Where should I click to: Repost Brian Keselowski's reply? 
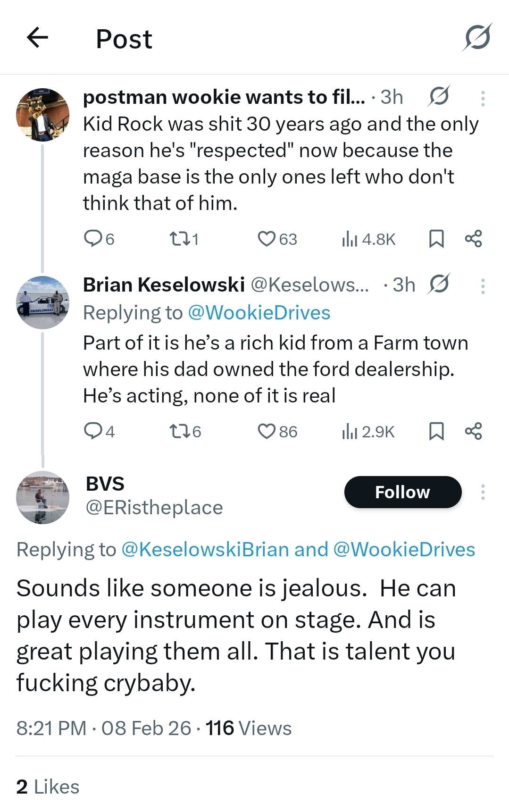tap(178, 431)
